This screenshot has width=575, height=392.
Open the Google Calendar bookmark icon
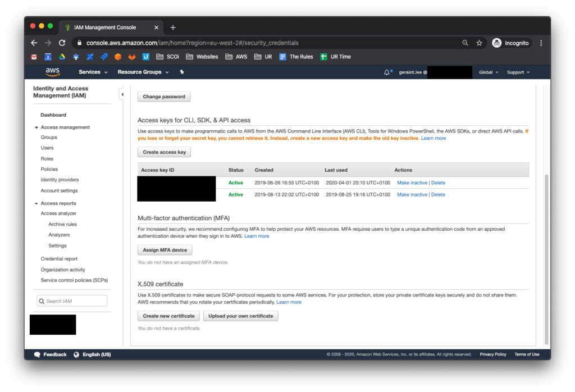[x=48, y=57]
